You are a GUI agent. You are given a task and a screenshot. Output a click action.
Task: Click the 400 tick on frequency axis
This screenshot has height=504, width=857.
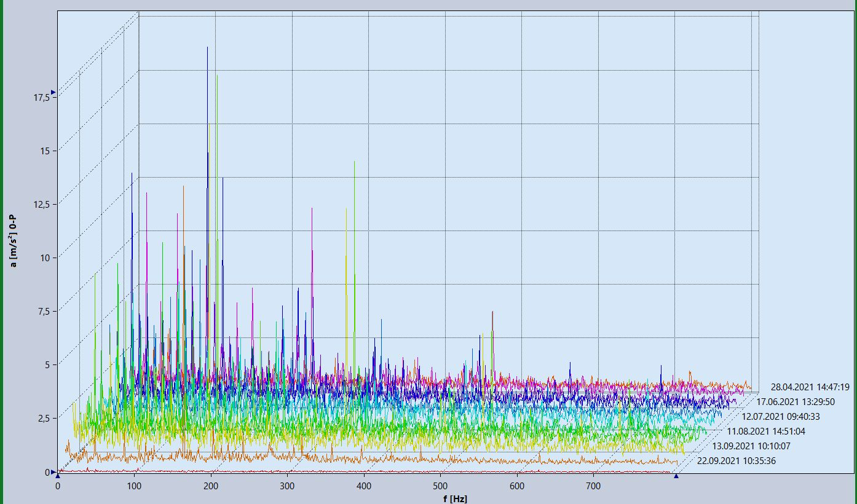tap(364, 486)
